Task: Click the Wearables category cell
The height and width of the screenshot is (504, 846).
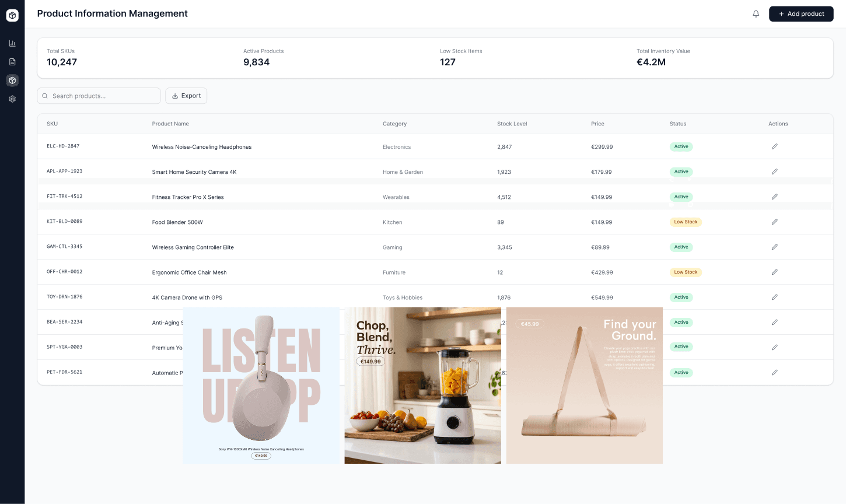Action: coord(396,197)
